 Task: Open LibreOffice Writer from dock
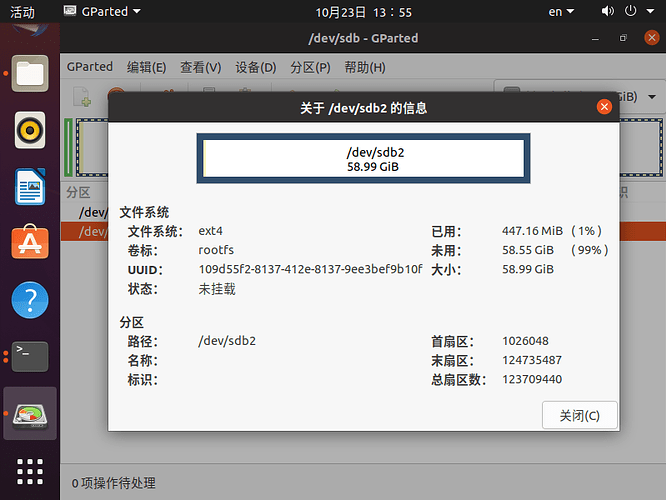[30, 186]
